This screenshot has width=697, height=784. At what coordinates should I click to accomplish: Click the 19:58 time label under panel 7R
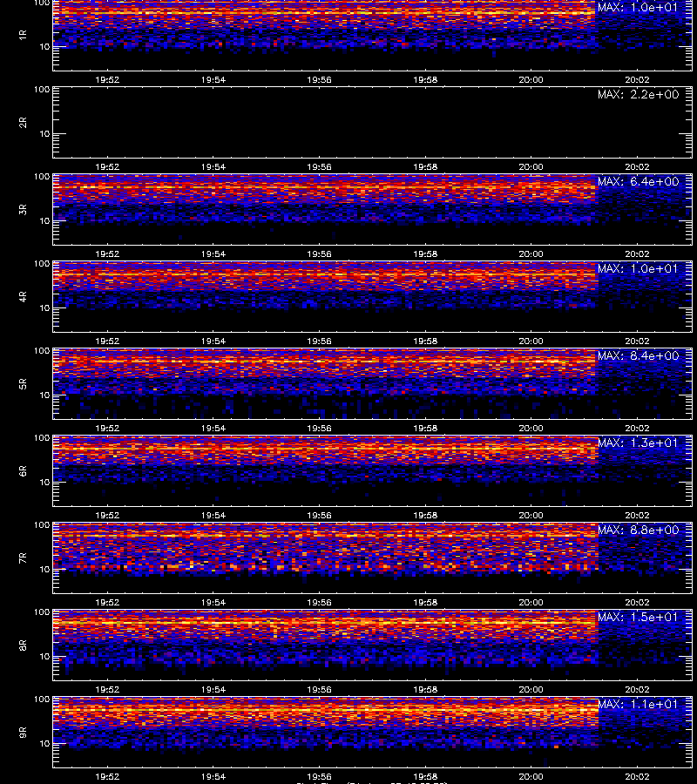click(x=425, y=603)
